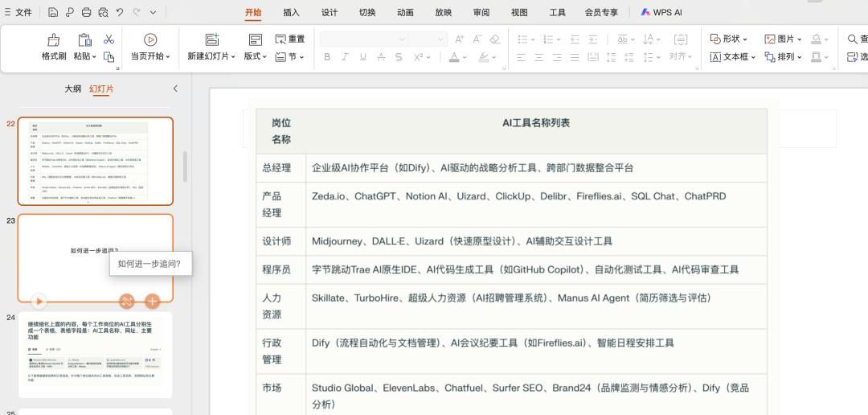Click the orange plus button under slide 23

[152, 301]
